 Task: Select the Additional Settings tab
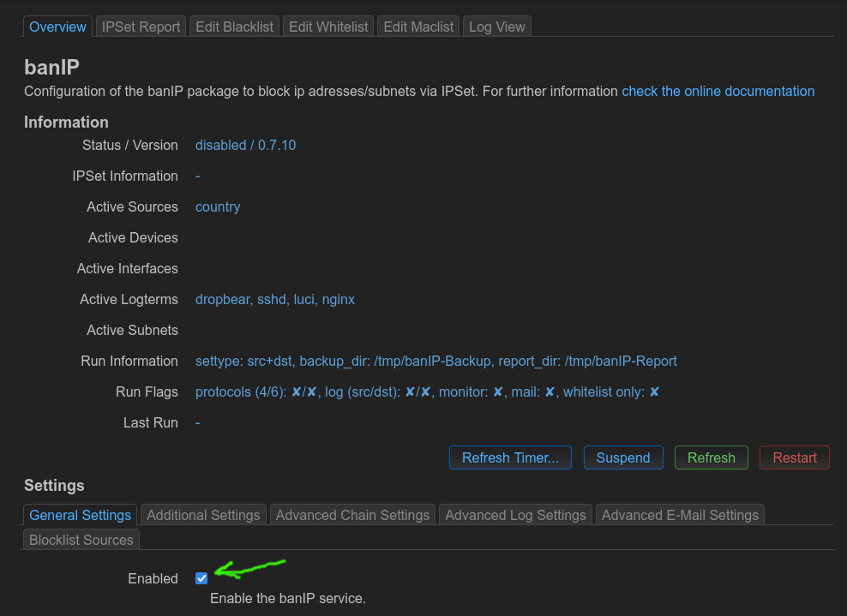tap(203, 514)
